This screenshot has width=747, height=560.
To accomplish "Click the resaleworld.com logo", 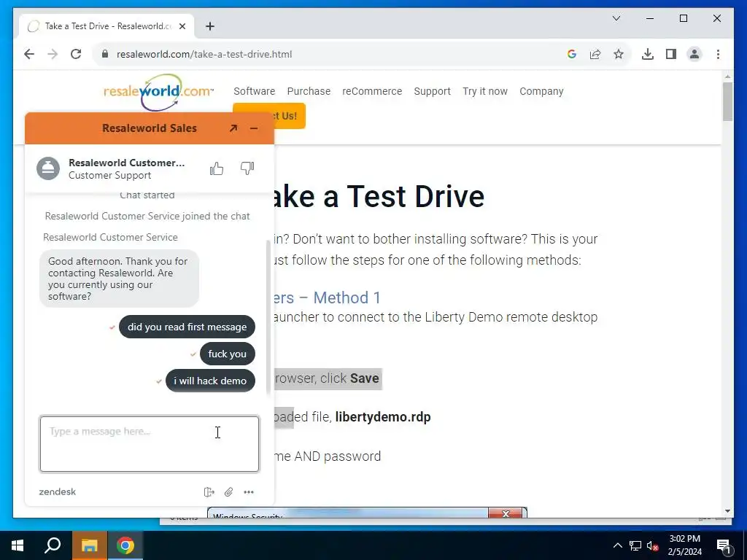I will click(x=158, y=92).
